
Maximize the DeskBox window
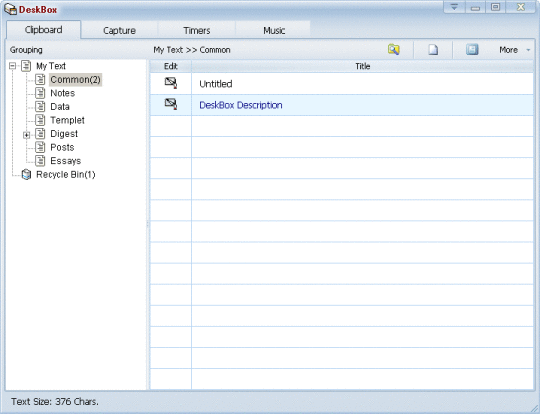point(495,7)
